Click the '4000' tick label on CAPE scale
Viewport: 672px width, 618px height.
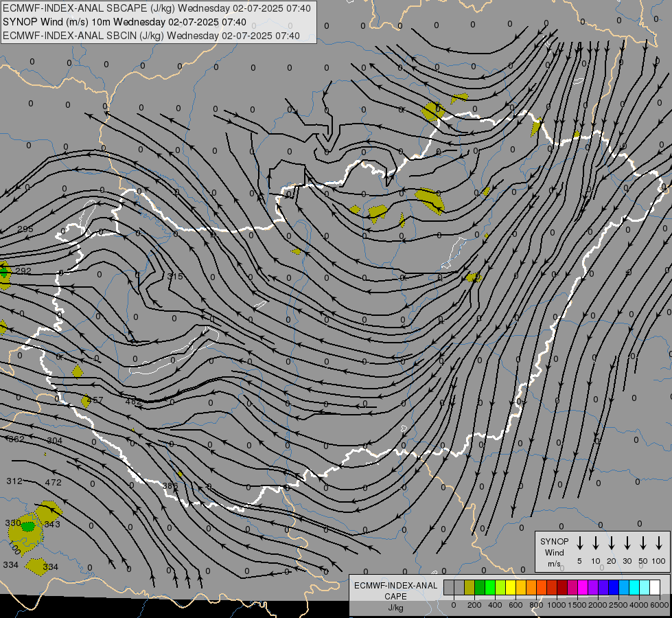(638, 605)
